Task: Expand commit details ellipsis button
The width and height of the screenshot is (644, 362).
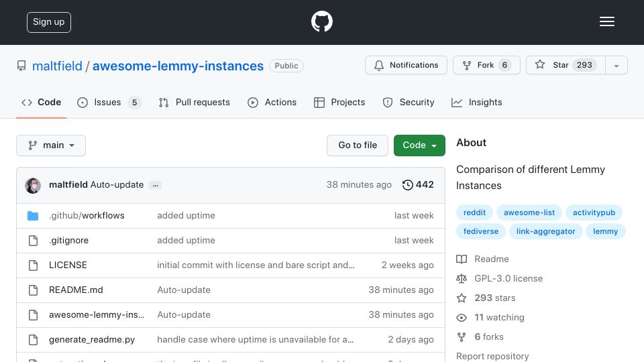Action: [155, 185]
